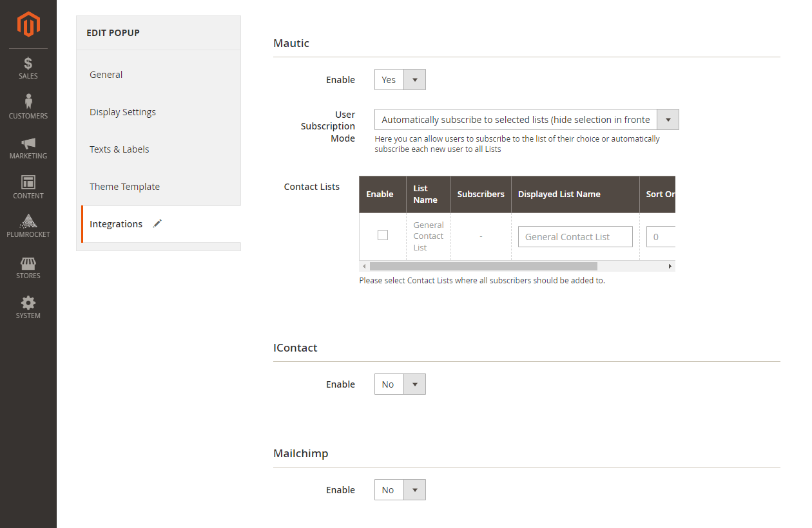The image size is (812, 528).
Task: Open the Mautic Enable dropdown
Action: (x=400, y=80)
